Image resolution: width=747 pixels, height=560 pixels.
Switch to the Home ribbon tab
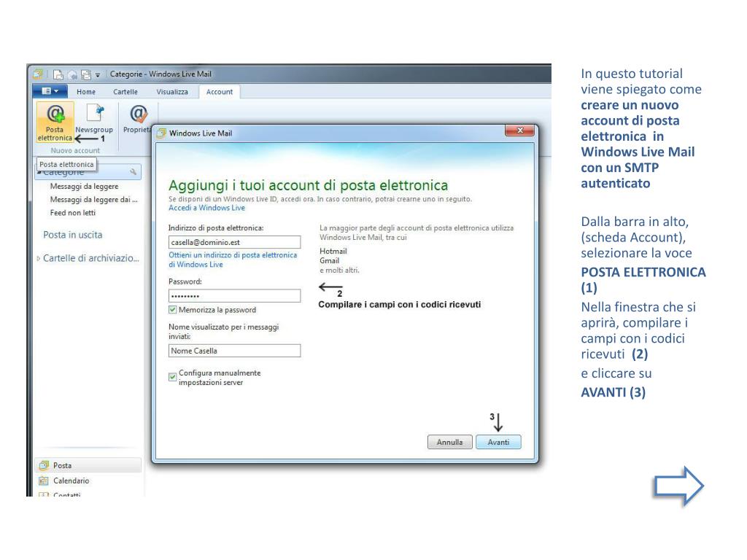pyautogui.click(x=86, y=92)
